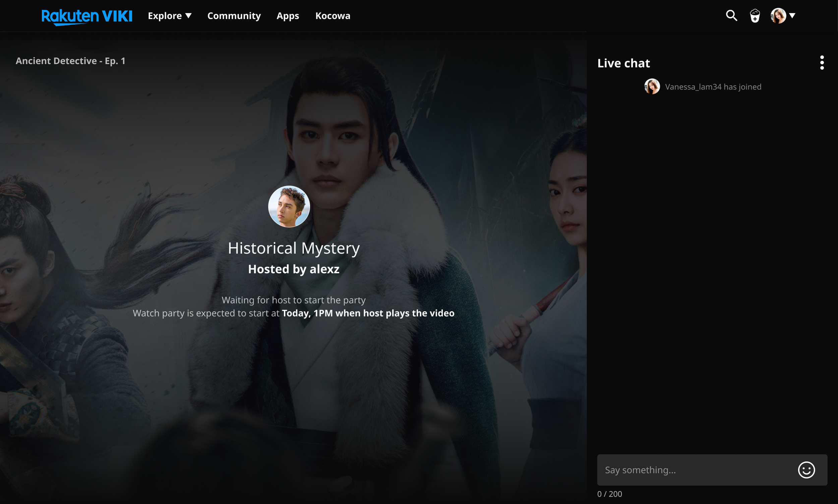The width and height of the screenshot is (838, 504).
Task: Focus the Say something chat input
Action: point(712,470)
